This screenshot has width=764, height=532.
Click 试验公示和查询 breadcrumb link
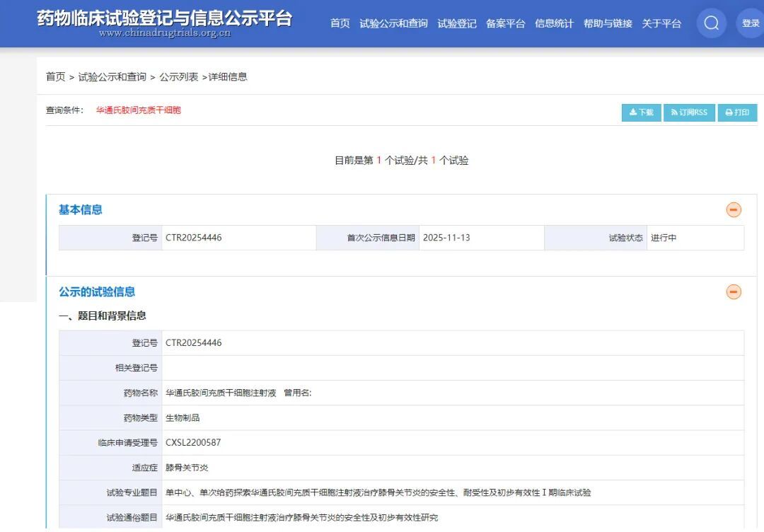(x=112, y=76)
